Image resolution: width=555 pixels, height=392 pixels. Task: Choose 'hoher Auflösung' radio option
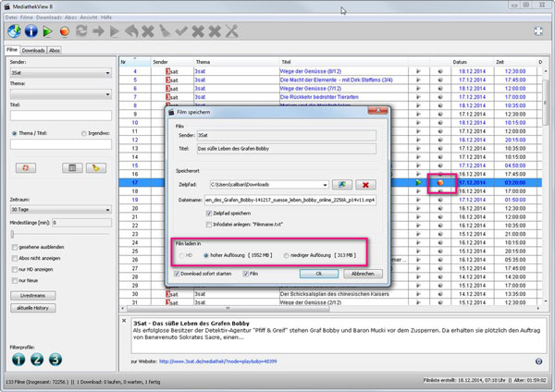[206, 255]
